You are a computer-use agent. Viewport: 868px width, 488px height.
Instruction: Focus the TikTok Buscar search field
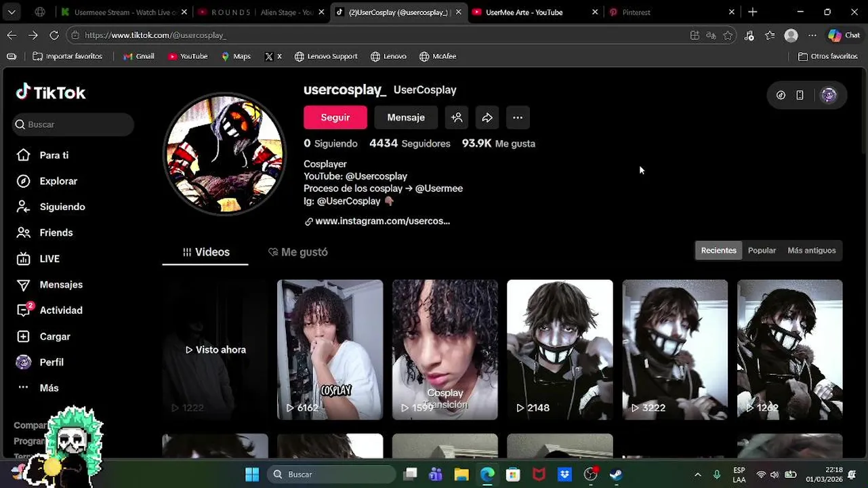point(73,125)
